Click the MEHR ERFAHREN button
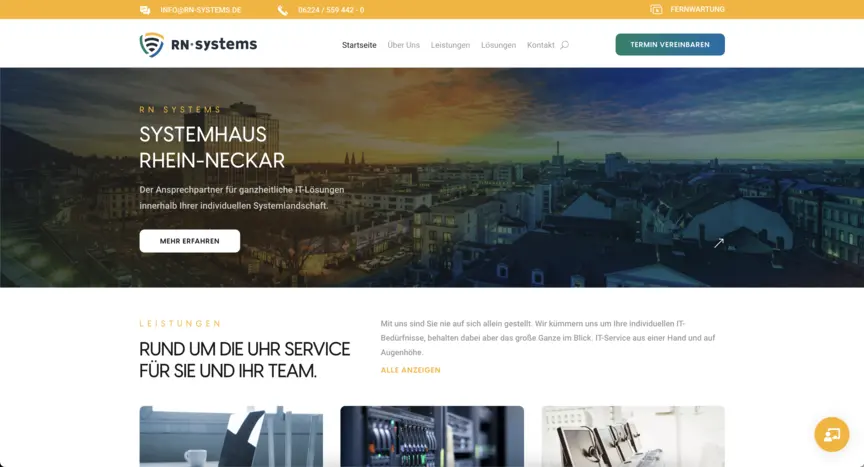This screenshot has width=864, height=467. 190,241
